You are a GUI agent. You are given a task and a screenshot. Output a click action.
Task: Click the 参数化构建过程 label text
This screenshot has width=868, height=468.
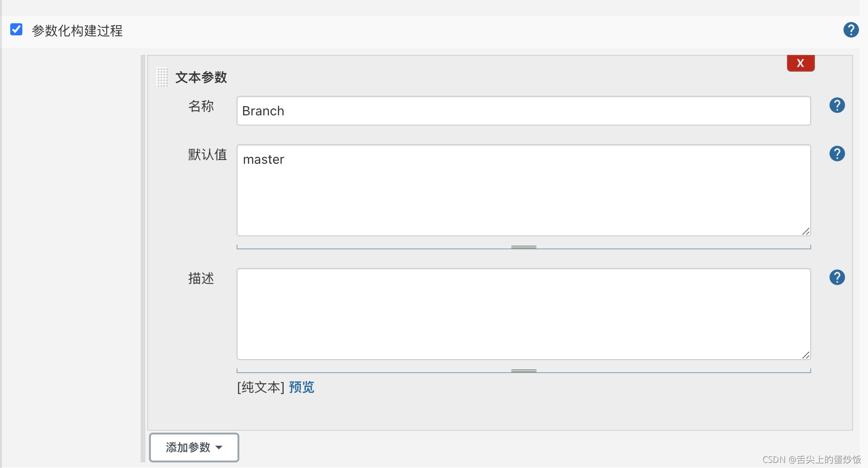pyautogui.click(x=77, y=31)
